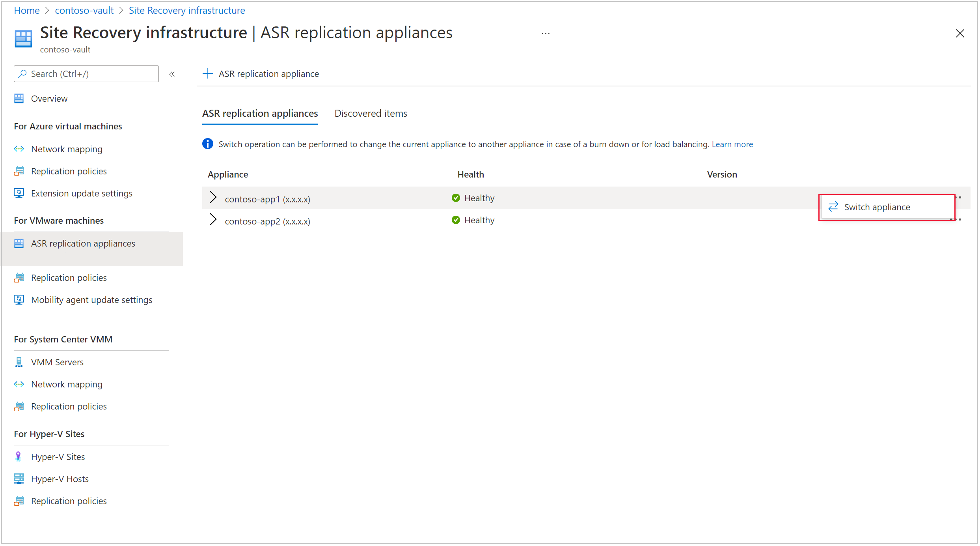980x546 pixels.
Task: Click the Switch appliance icon button
Action: [x=834, y=206]
